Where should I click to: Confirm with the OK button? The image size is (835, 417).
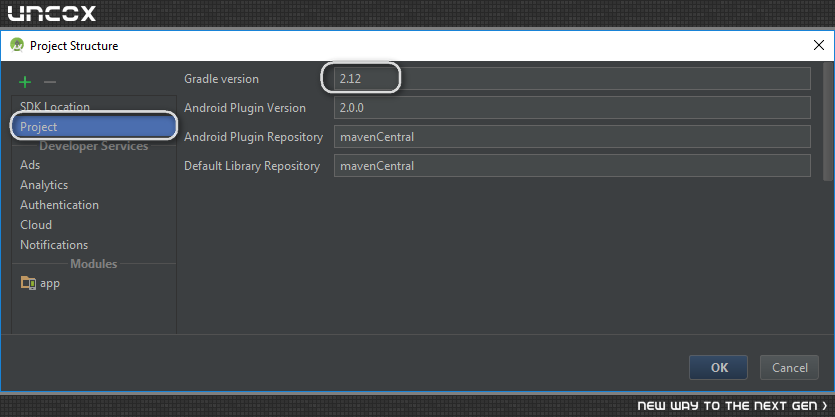pos(718,367)
